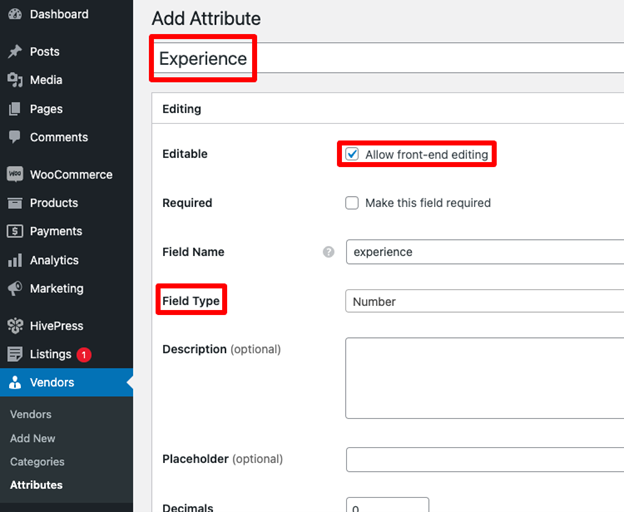Click the Payments dollar icon
The image size is (624, 512).
pos(15,231)
